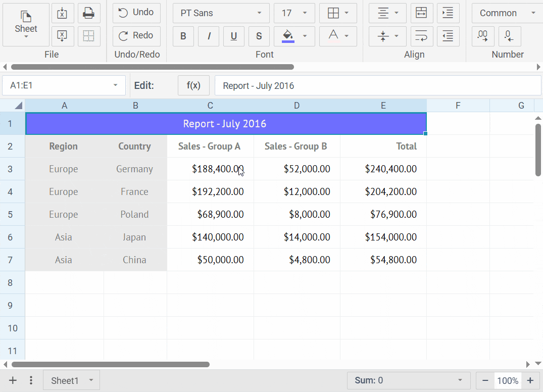The width and height of the screenshot is (543, 392).
Task: Open the Print dialog
Action: (x=89, y=13)
